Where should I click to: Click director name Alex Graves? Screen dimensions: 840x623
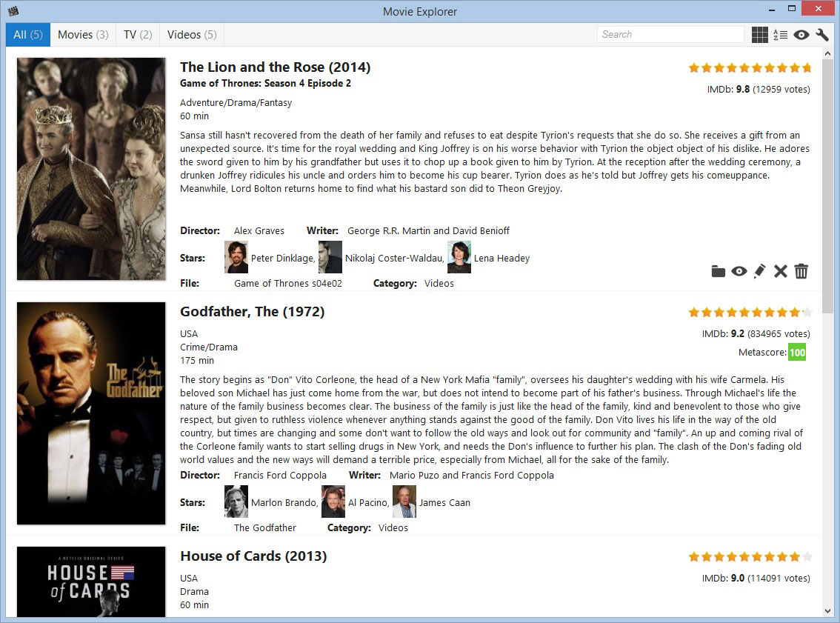point(259,231)
